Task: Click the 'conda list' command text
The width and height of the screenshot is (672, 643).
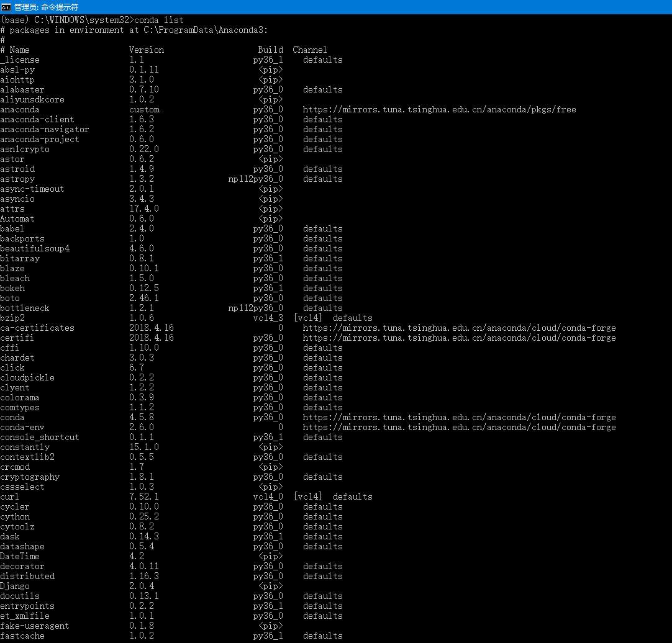Action: (159, 20)
